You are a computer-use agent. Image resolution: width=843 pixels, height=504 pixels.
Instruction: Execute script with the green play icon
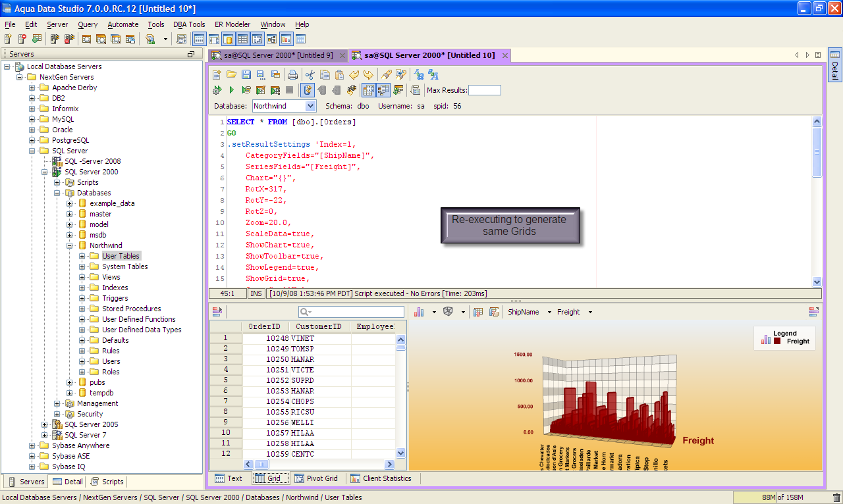pyautogui.click(x=231, y=90)
